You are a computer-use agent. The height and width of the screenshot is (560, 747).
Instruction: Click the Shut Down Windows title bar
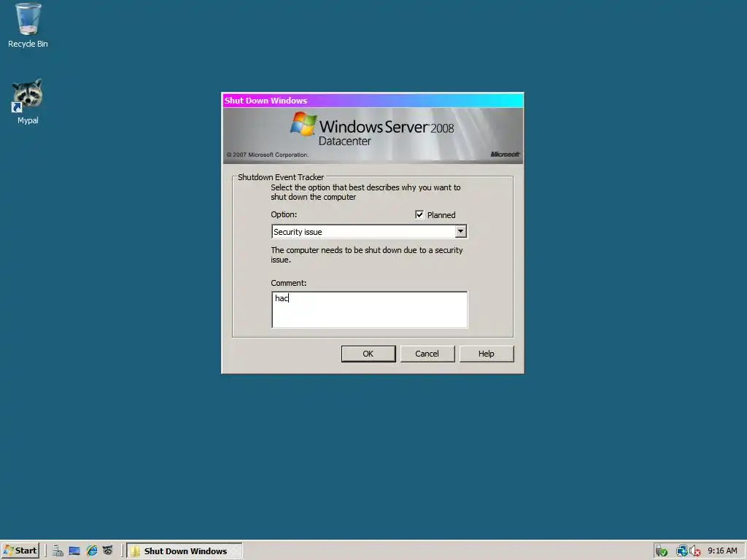tap(373, 101)
